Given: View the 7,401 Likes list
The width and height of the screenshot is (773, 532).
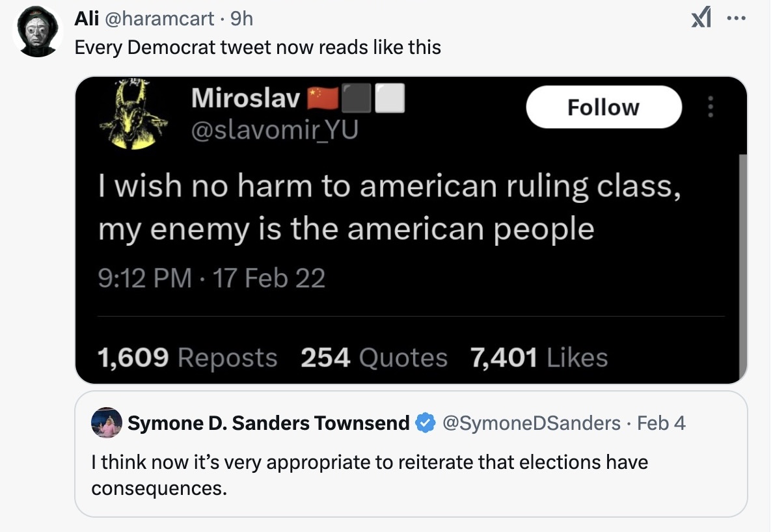Looking at the screenshot, I should (539, 358).
